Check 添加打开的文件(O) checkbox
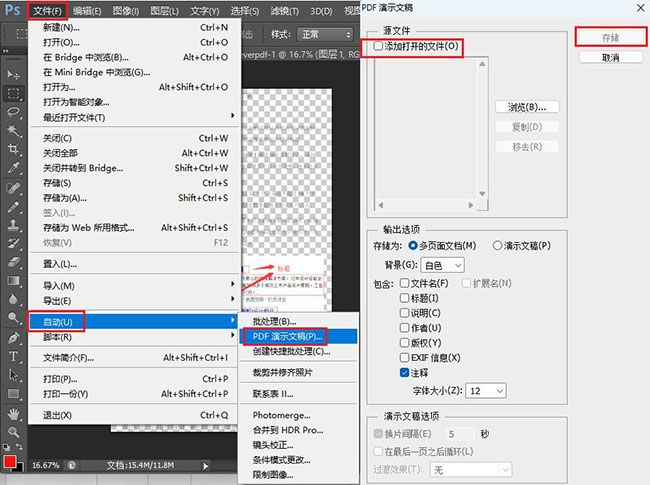650x485 pixels. (x=378, y=46)
